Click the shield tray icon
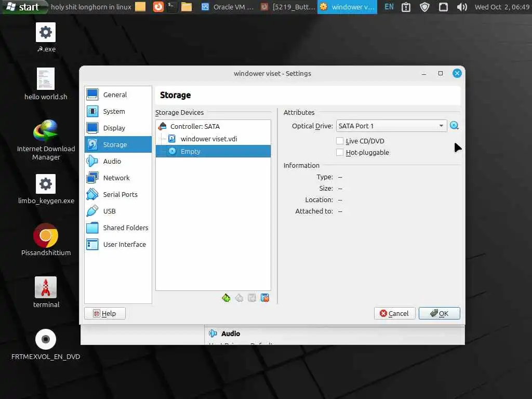Image resolution: width=532 pixels, height=399 pixels. tap(424, 7)
